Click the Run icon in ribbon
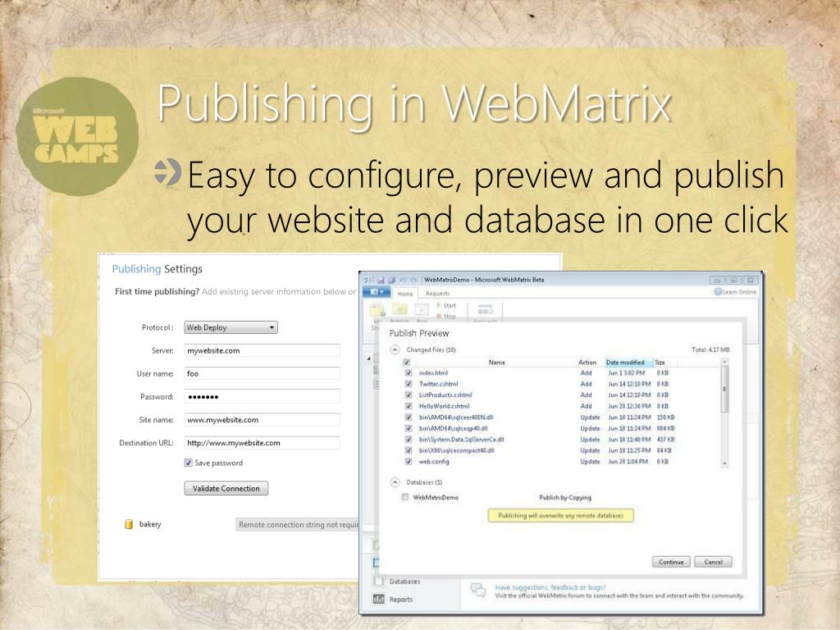The width and height of the screenshot is (840, 630). pyautogui.click(x=422, y=309)
